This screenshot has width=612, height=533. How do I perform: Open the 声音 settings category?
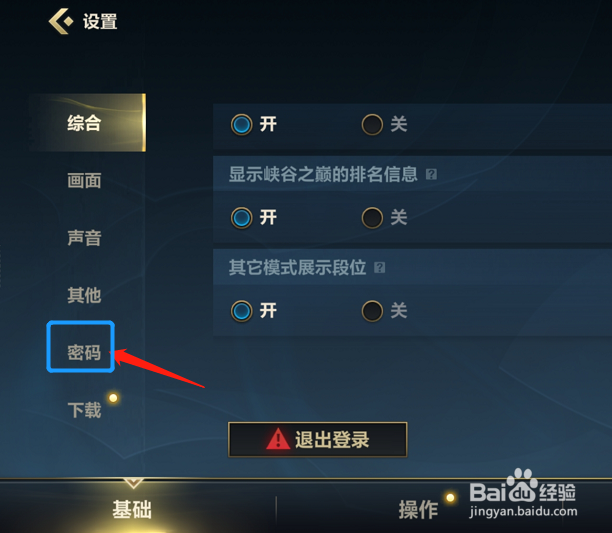pyautogui.click(x=84, y=238)
